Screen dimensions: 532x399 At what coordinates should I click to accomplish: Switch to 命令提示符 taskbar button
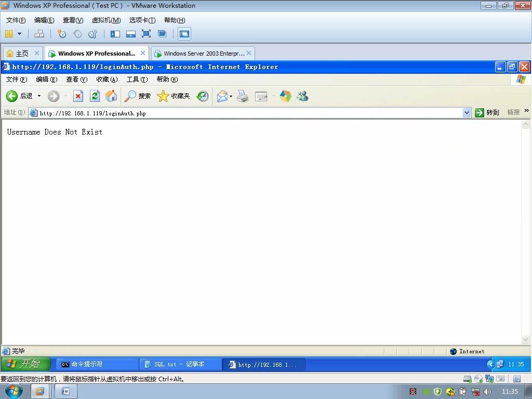pyautogui.click(x=97, y=364)
